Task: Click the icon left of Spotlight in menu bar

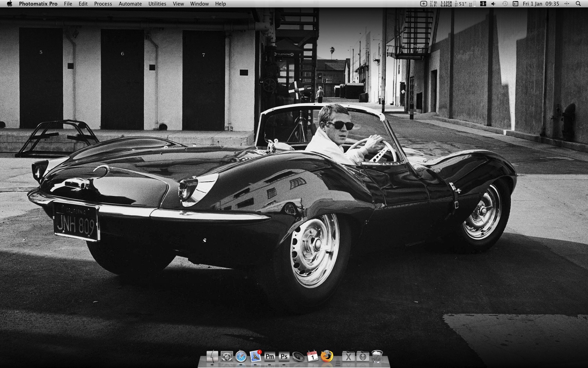Action: (567, 4)
